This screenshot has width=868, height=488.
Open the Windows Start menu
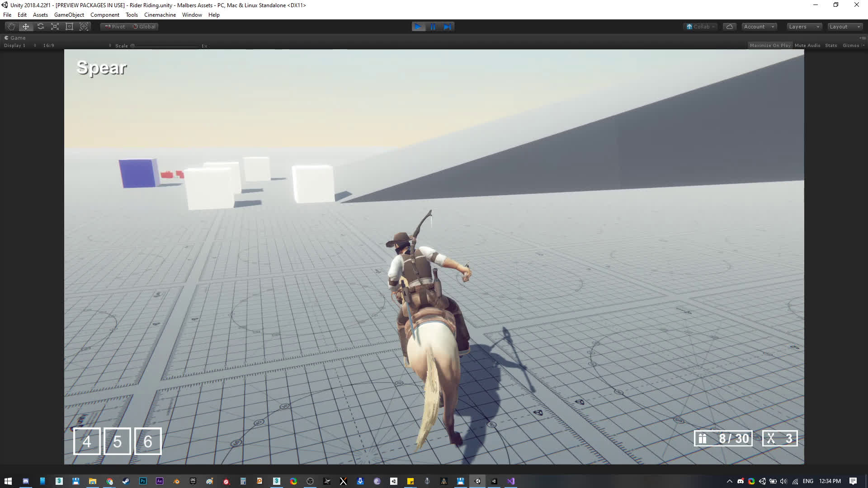coord(8,481)
